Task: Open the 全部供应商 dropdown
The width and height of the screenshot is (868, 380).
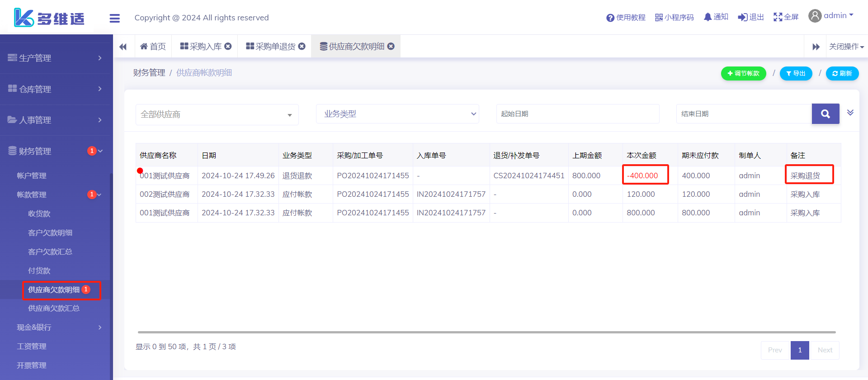Action: point(217,114)
